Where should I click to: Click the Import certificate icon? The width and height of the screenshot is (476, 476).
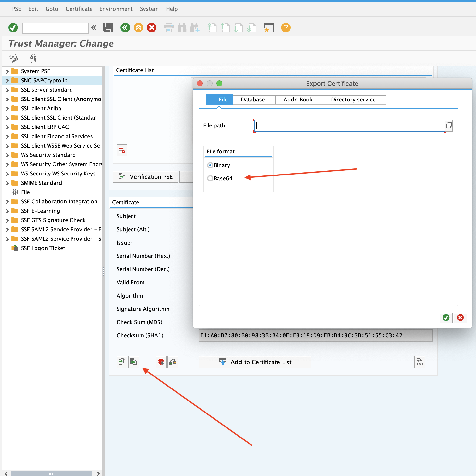pyautogui.click(x=122, y=362)
